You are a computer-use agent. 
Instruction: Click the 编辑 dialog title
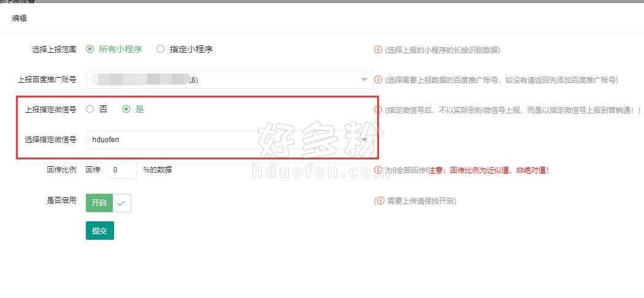pos(19,18)
